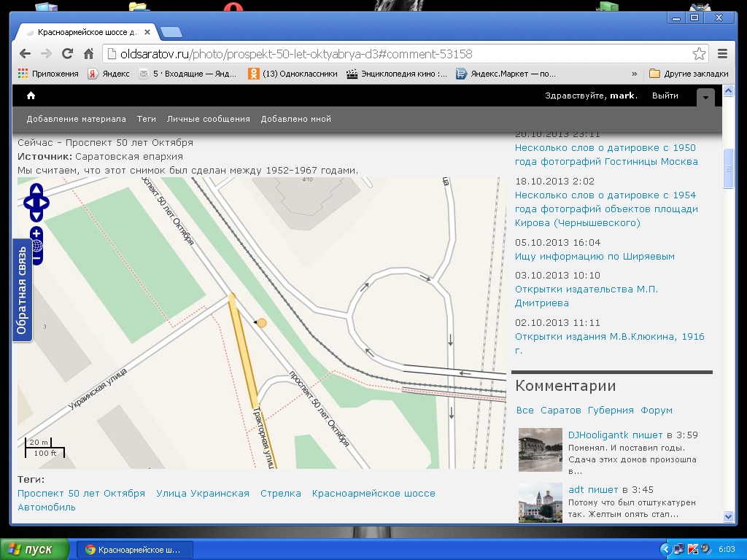Zoom map to world extent globe
This screenshot has height=560, width=747.
coord(36,246)
